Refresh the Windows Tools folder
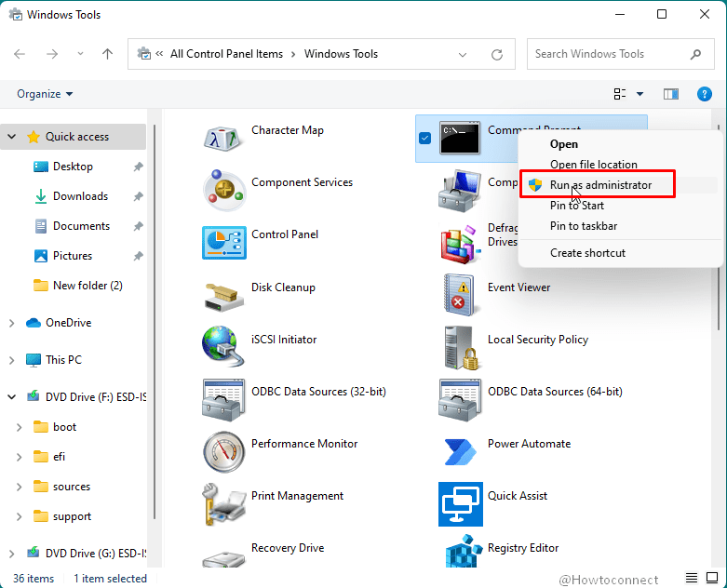This screenshot has width=727, height=588. click(x=496, y=55)
